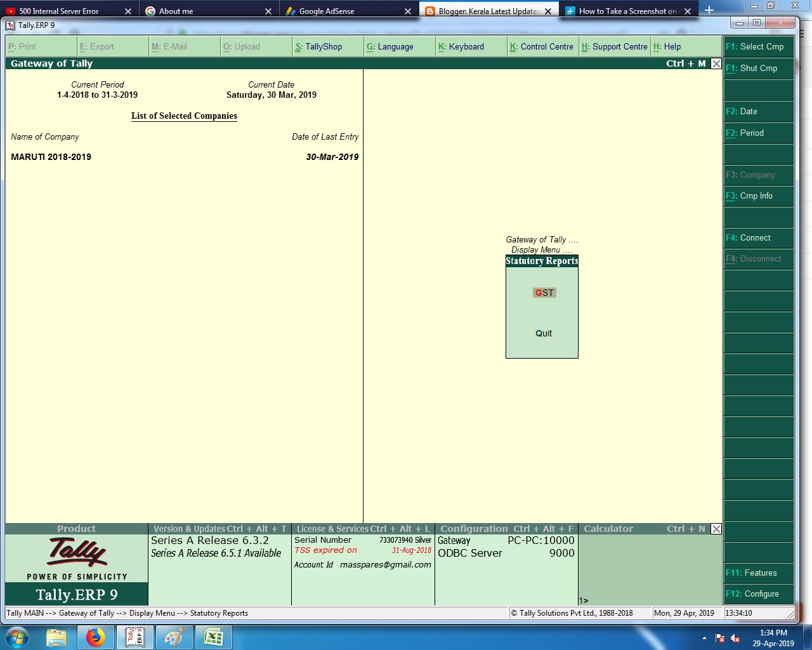Close the How to Take a Screenshot tab

(x=688, y=11)
